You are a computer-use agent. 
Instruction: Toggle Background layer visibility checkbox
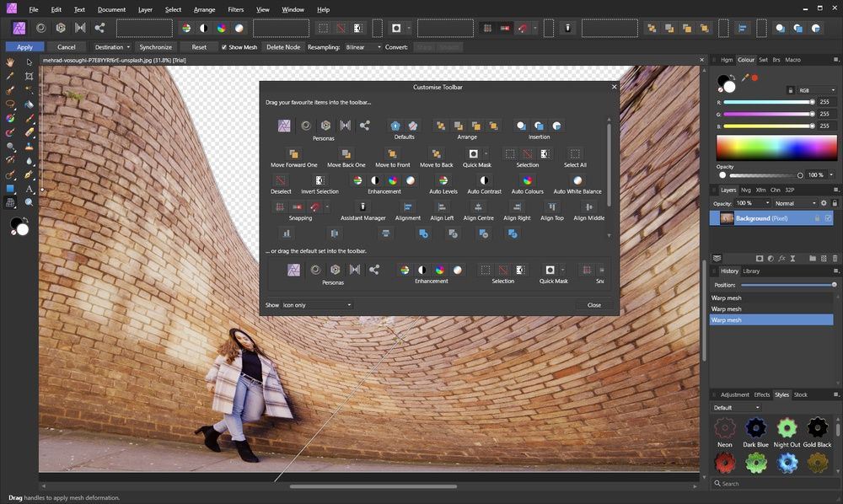828,218
